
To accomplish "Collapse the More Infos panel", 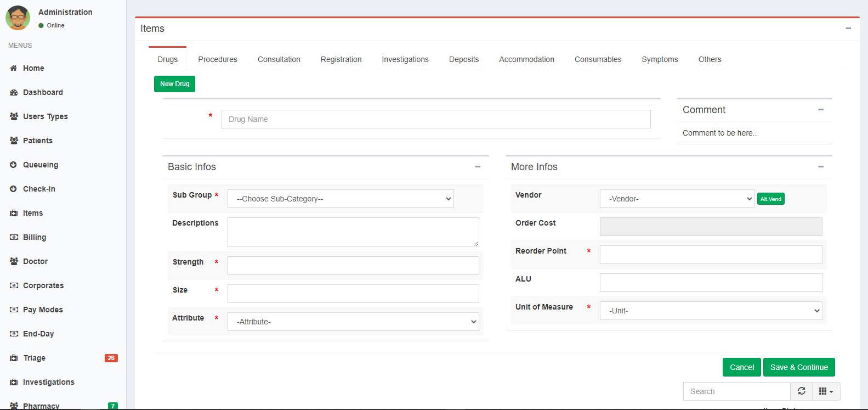I will pyautogui.click(x=821, y=167).
